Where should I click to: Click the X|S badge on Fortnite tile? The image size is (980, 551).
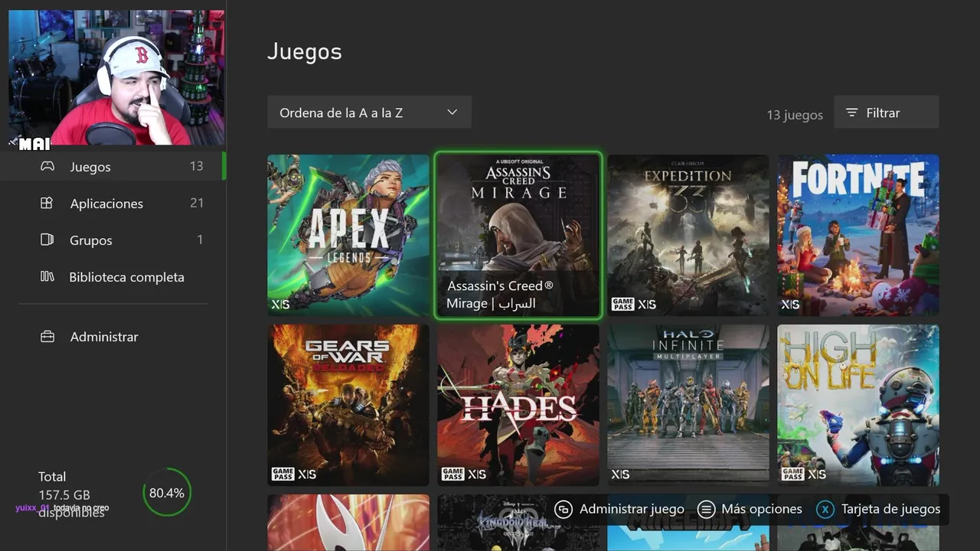tap(790, 305)
